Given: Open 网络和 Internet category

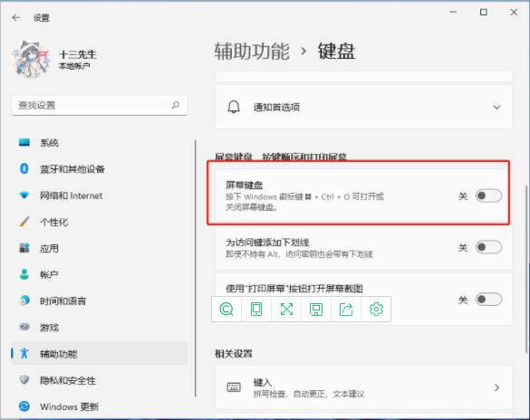Looking at the screenshot, I should [100, 196].
